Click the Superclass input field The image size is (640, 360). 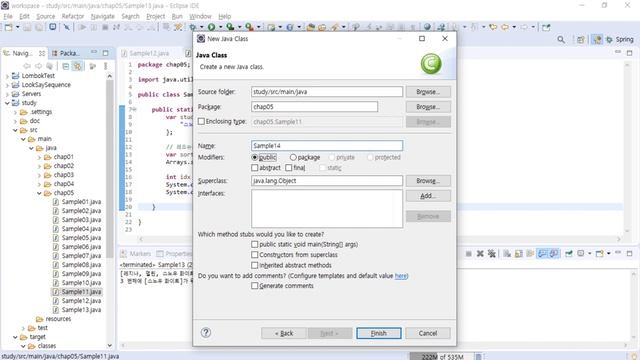tap(327, 180)
